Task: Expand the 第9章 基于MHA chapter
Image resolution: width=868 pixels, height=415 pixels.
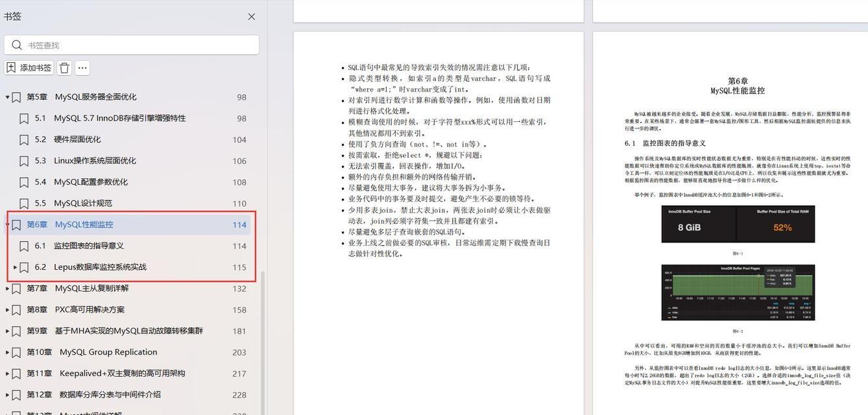Action: 7,331
